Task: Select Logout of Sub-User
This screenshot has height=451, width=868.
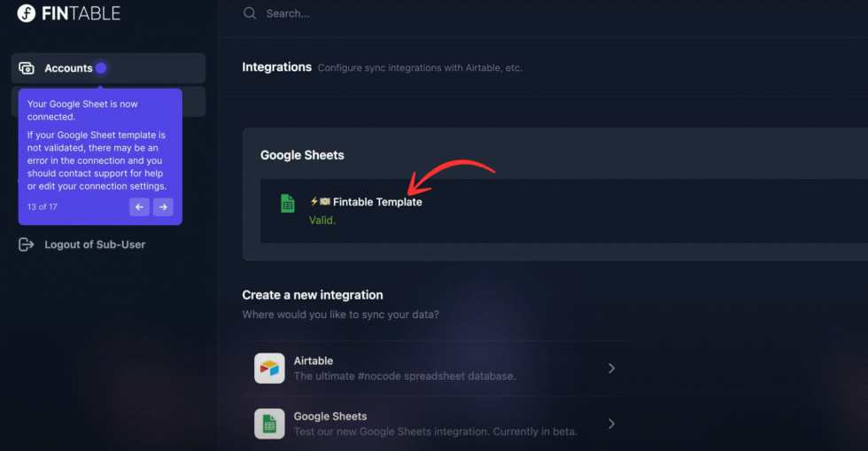Action: [x=95, y=245]
